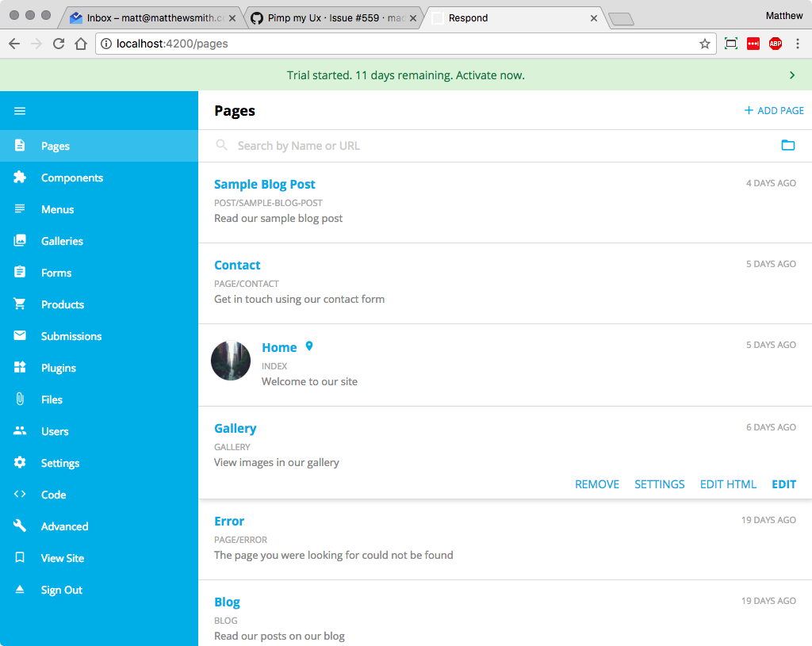Screen dimensions: 812x646
Task: Click ADD PAGE to create a page
Action: (773, 111)
